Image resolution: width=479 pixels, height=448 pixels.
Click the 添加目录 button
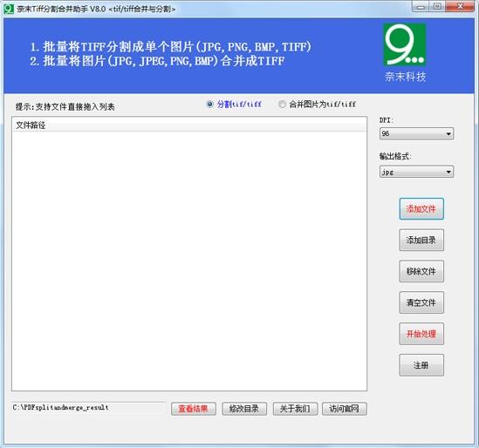click(421, 241)
